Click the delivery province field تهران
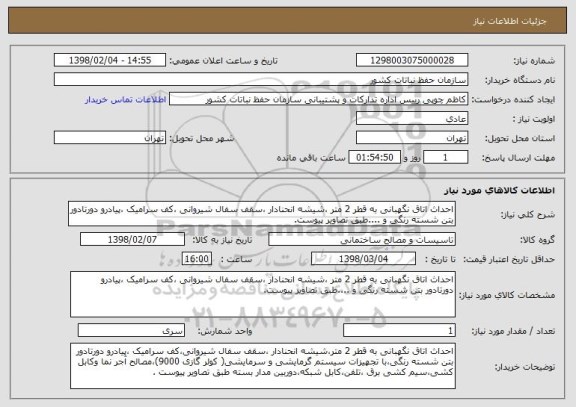Viewport: 576px width, 407px height. point(412,138)
